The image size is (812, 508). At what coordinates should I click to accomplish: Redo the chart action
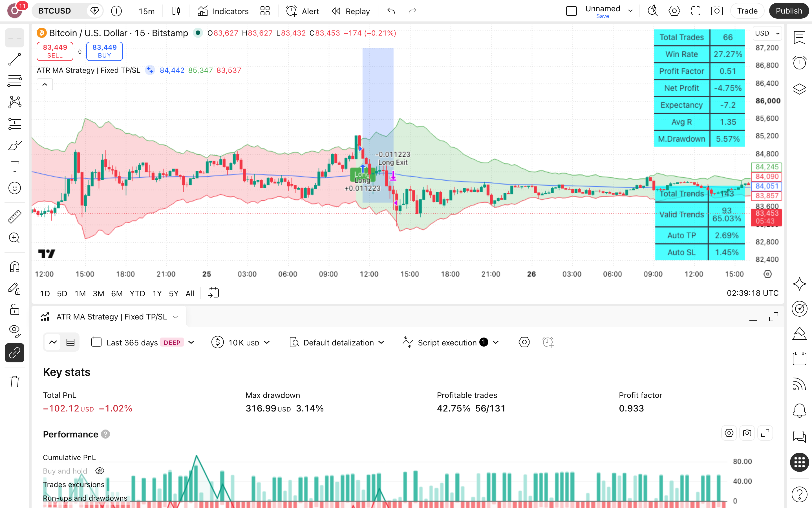click(x=412, y=11)
